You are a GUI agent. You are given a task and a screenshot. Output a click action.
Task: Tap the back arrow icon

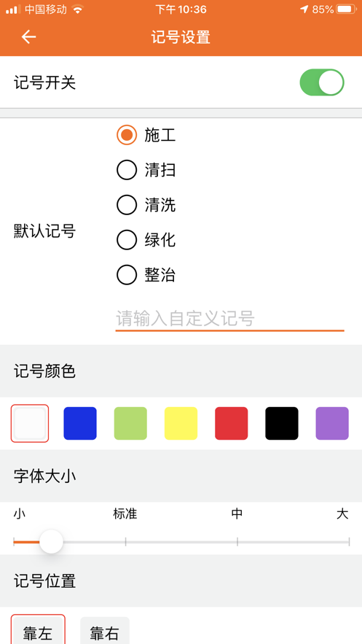[28, 37]
